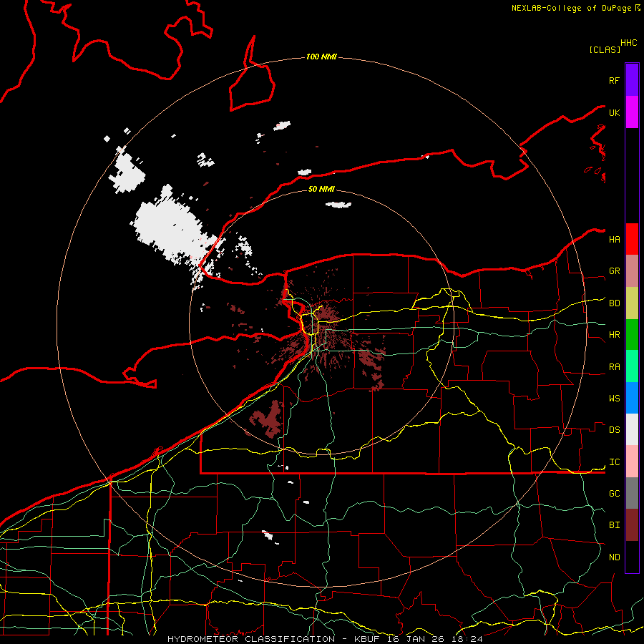The image size is (644, 644).
Task: Click the RF legend label
Action: coord(614,81)
